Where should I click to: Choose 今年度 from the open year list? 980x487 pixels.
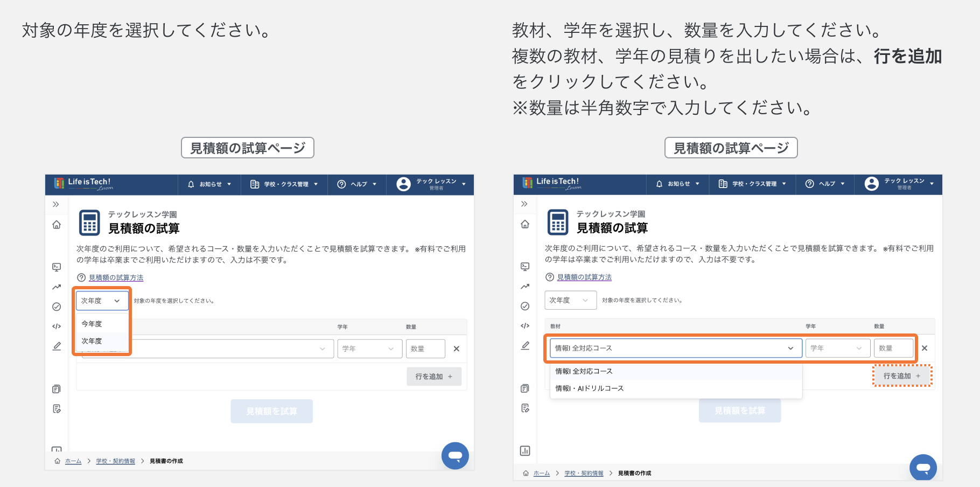tap(102, 324)
